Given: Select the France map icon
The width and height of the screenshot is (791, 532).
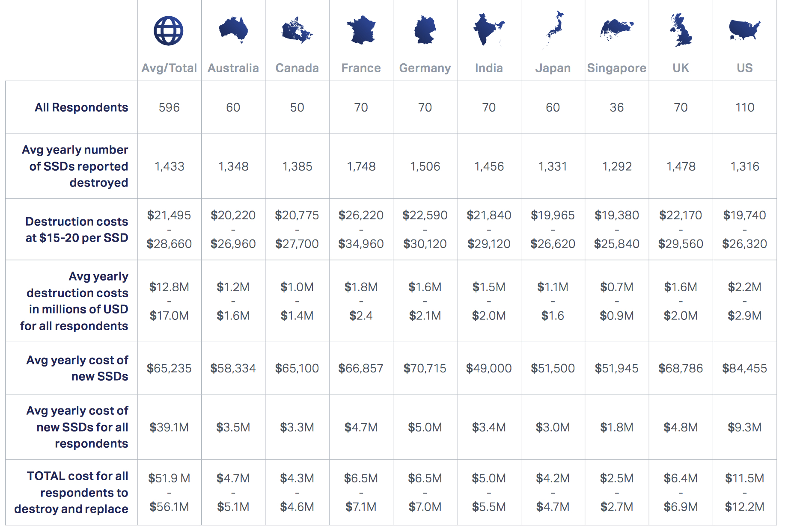Looking at the screenshot, I should (x=361, y=30).
